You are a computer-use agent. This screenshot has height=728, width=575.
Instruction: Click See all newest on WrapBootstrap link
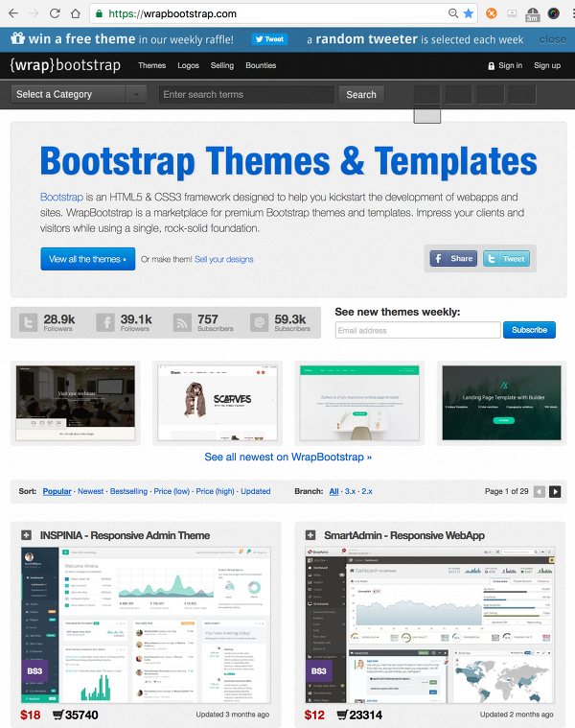pos(287,457)
